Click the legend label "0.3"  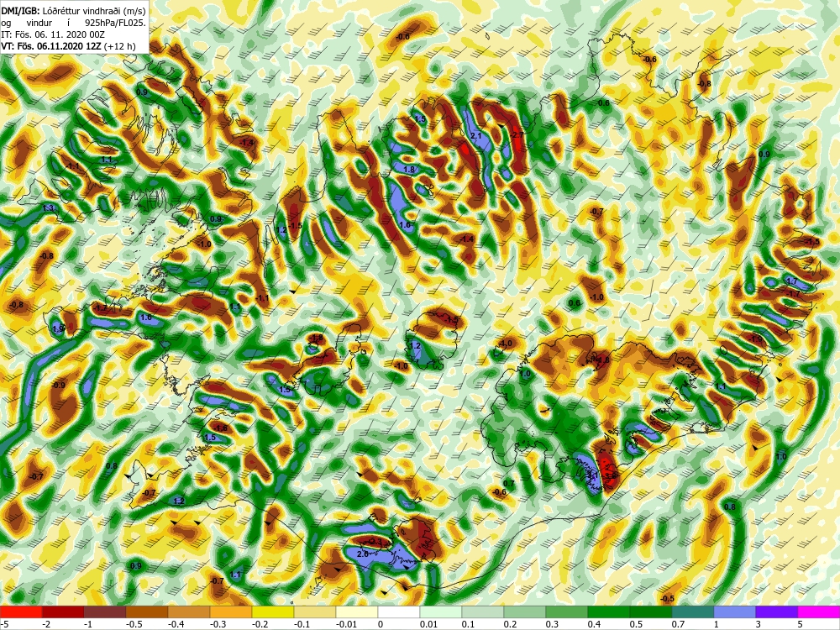point(552,624)
